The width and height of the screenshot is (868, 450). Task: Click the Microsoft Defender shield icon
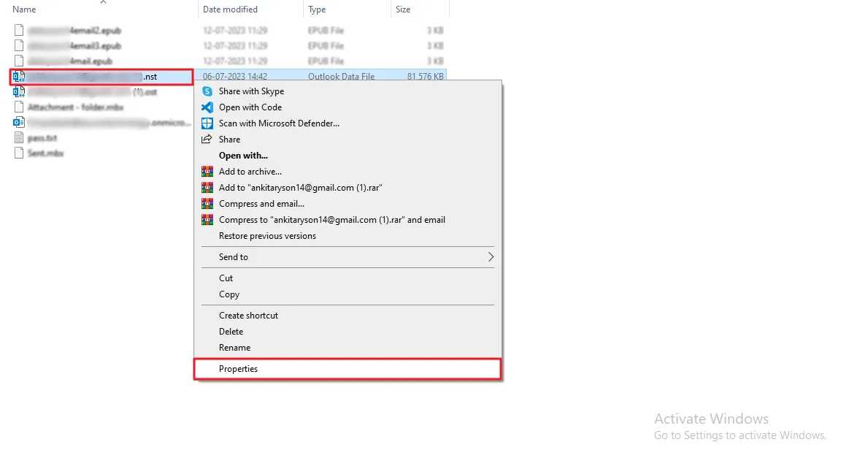[x=207, y=123]
